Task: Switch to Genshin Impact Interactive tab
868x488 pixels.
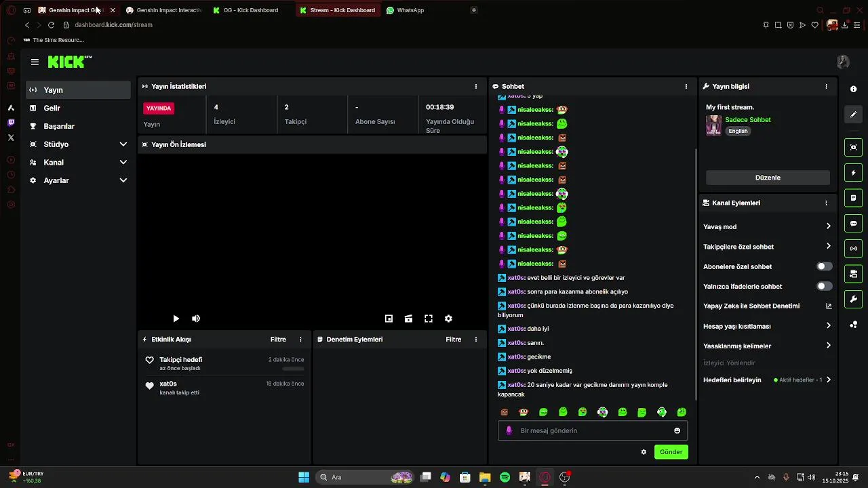Action: pos(163,10)
